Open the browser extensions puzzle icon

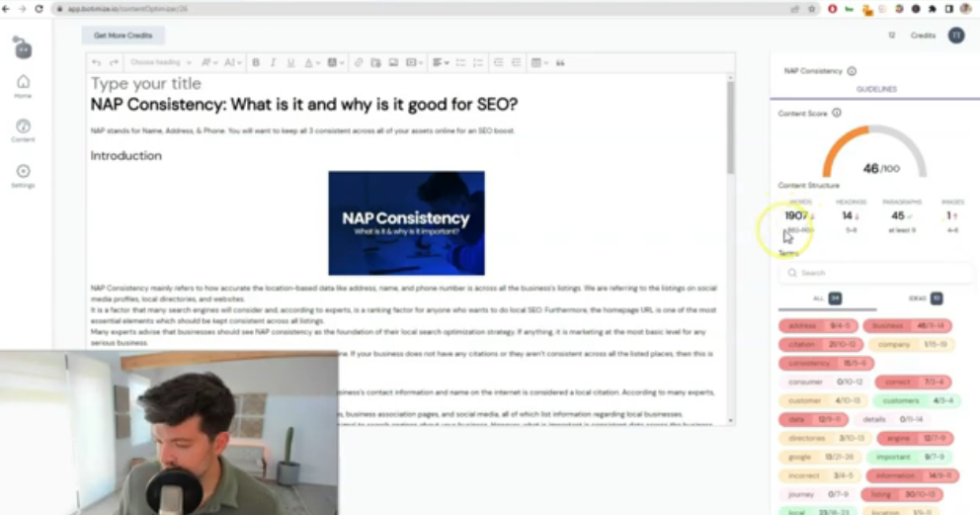tap(932, 9)
